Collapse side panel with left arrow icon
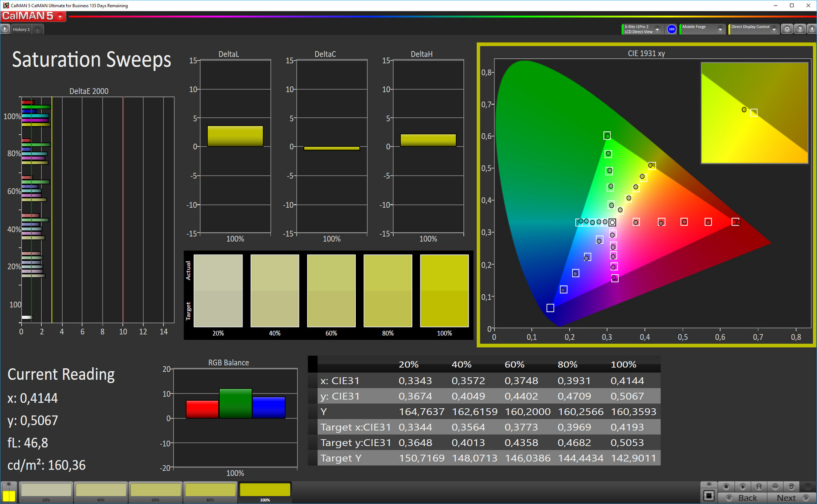817x504 pixels. 812,29
